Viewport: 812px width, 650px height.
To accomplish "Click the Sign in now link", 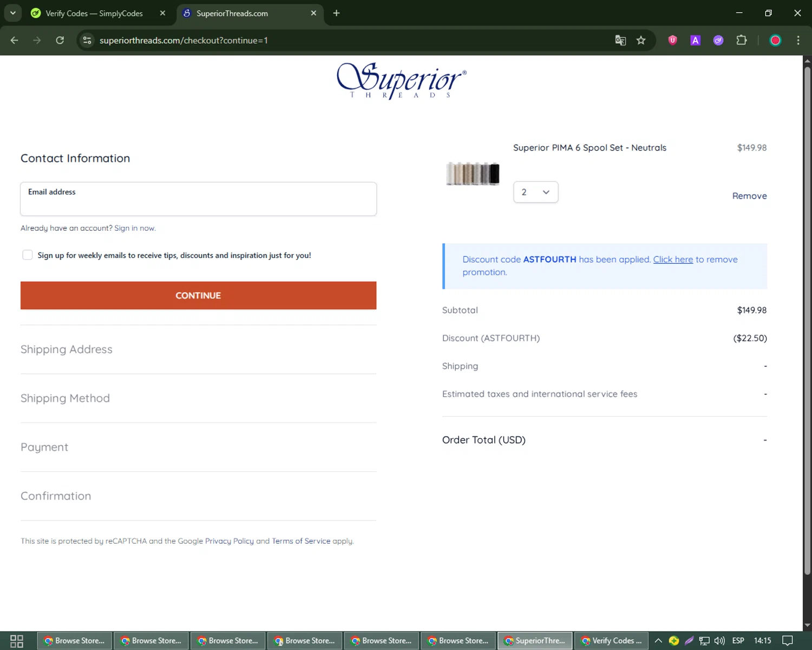I will point(135,228).
